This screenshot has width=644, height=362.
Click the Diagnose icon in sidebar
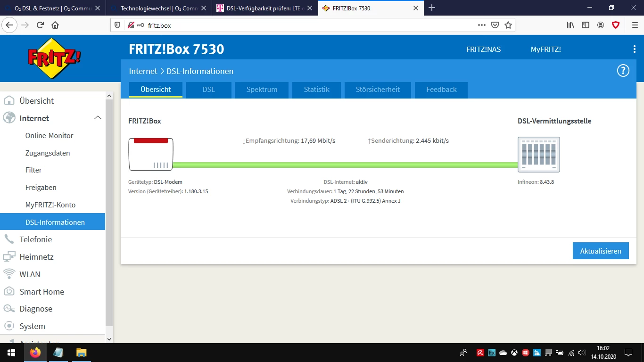(9, 309)
